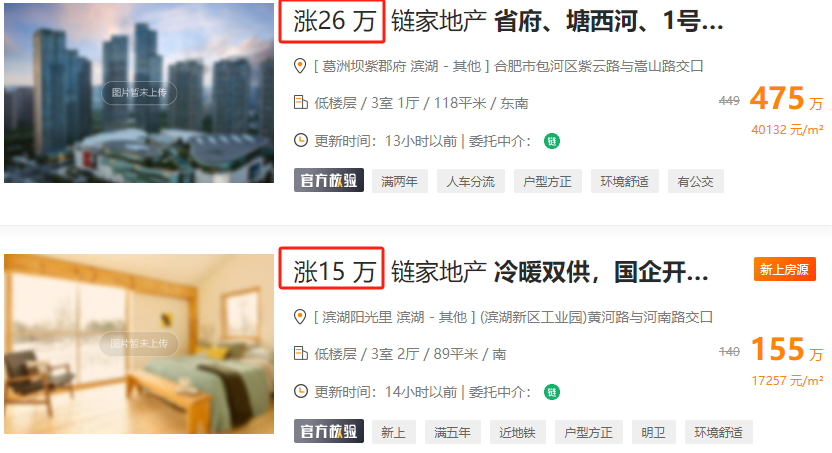Click the location pin icon for 滨湖阳光里

click(x=300, y=317)
